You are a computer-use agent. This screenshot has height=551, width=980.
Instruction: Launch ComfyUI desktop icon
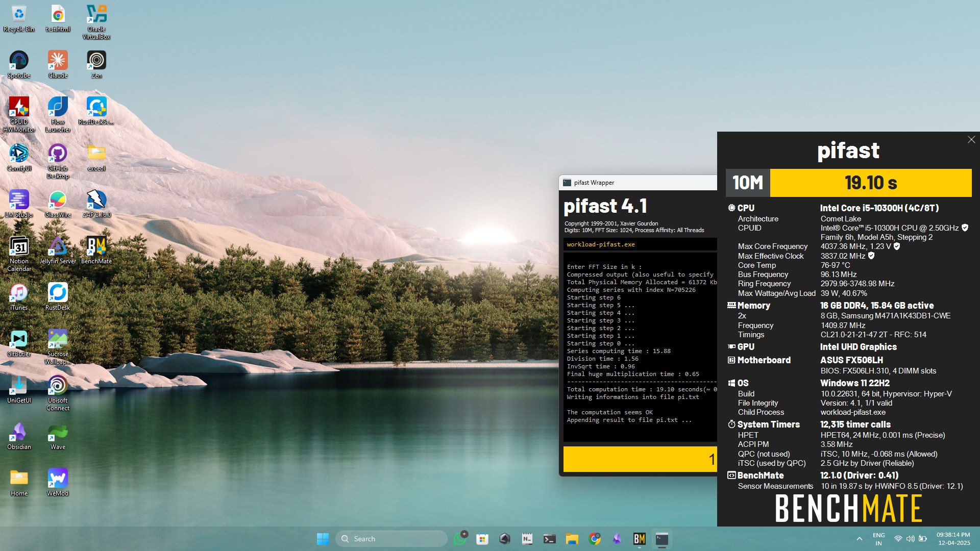coord(19,158)
